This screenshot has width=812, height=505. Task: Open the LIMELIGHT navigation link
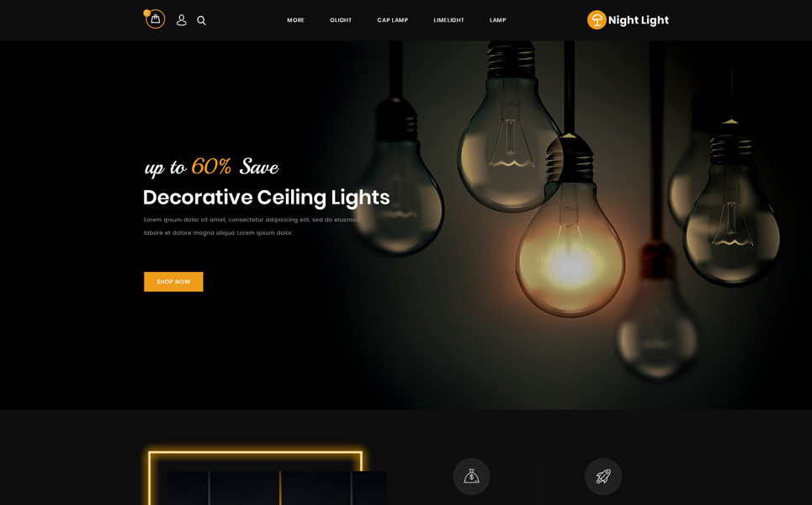coord(449,20)
